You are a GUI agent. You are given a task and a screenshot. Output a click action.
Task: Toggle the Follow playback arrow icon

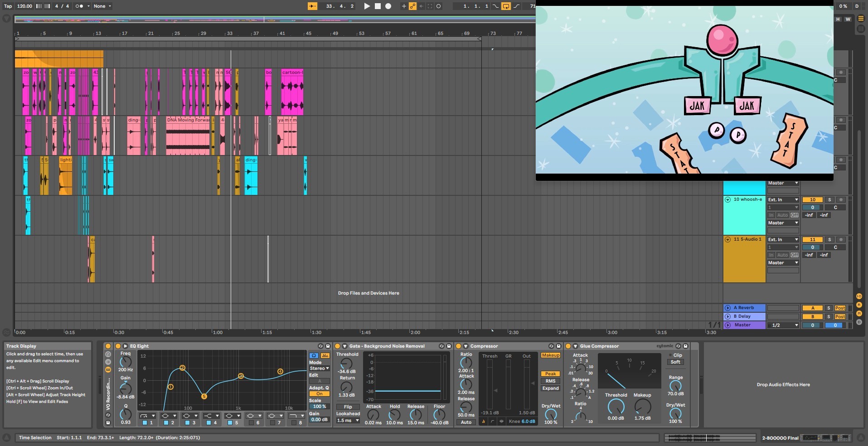312,6
